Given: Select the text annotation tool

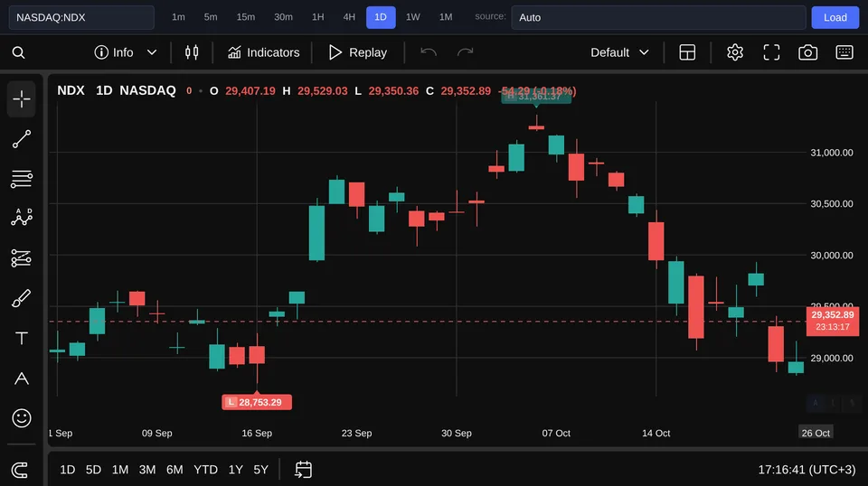Looking at the screenshot, I should click(x=22, y=338).
